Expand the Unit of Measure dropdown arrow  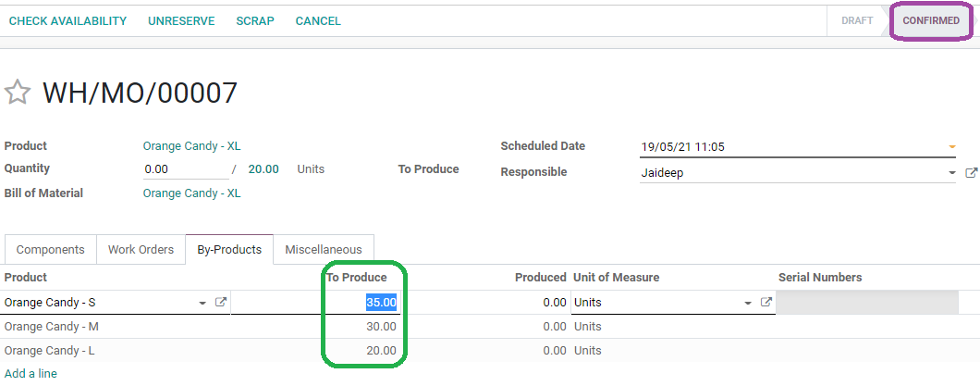point(748,303)
